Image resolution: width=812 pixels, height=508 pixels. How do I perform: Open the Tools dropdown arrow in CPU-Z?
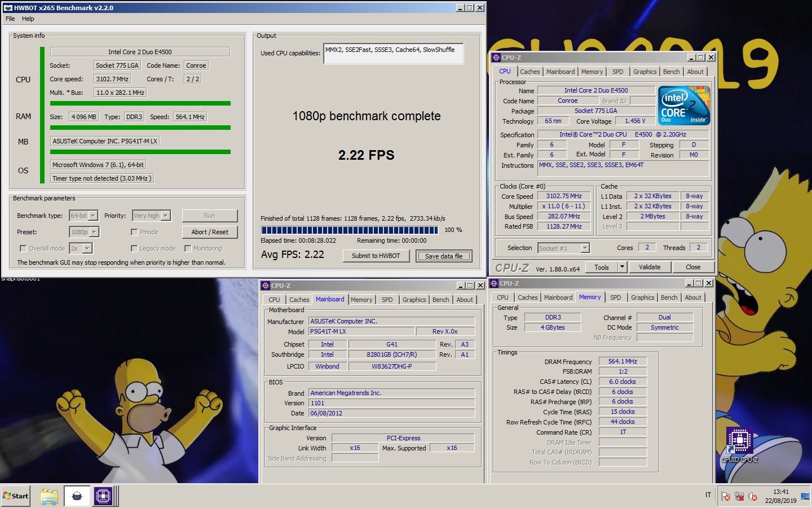coord(623,267)
